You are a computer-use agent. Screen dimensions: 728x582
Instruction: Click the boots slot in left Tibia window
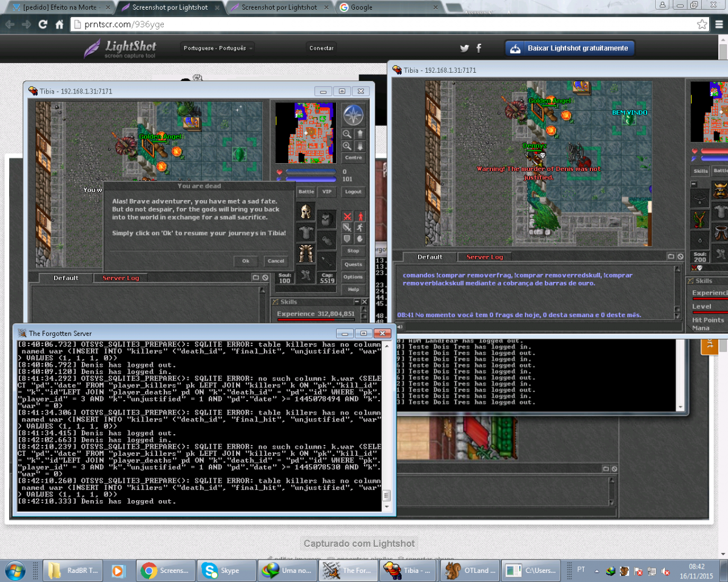click(306, 274)
